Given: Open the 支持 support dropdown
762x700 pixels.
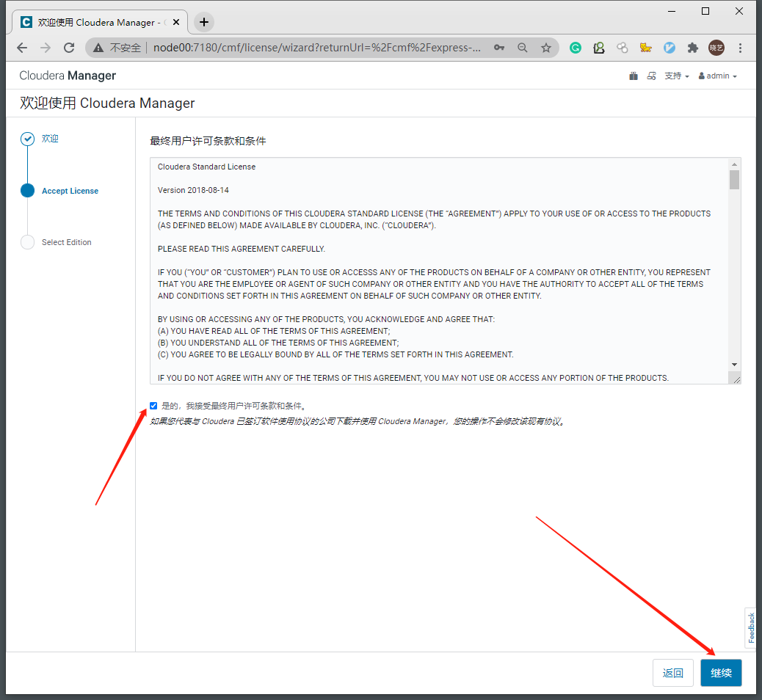Looking at the screenshot, I should coord(676,76).
